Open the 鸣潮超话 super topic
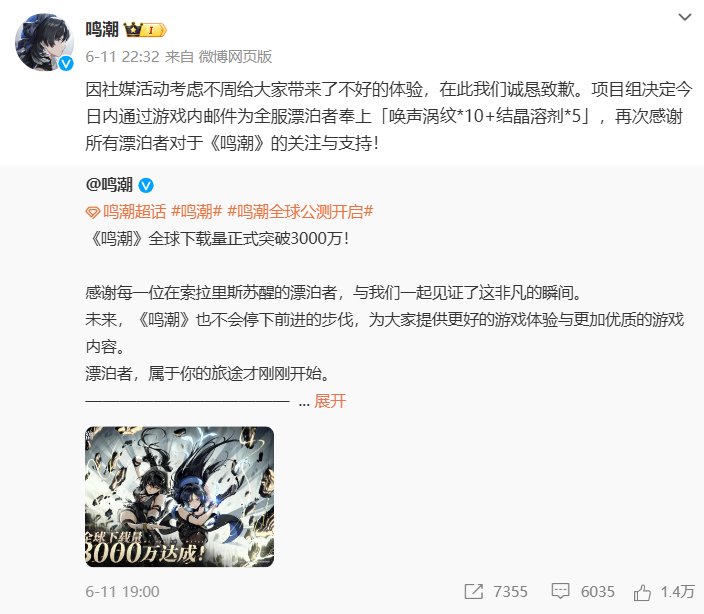 (x=134, y=211)
